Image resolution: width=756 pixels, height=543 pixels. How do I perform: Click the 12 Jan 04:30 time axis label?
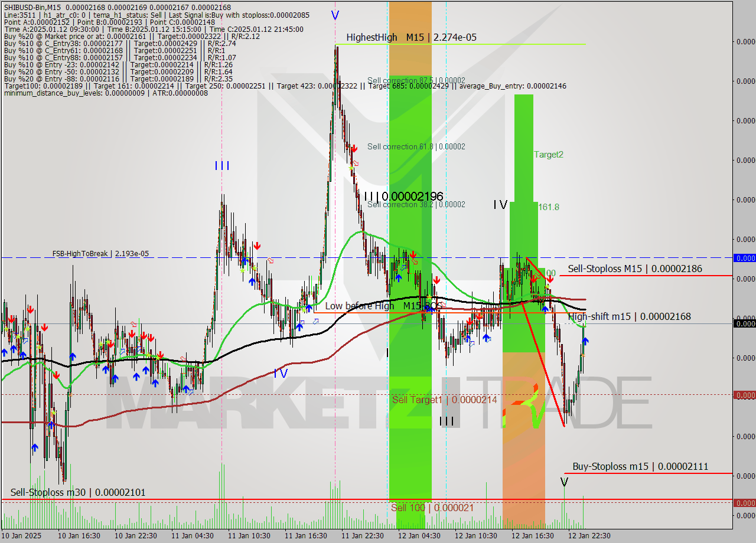pyautogui.click(x=419, y=536)
